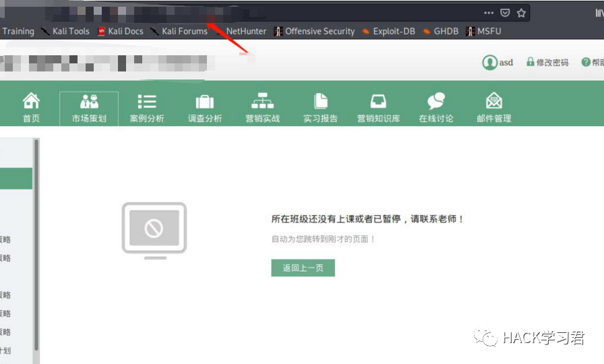This screenshot has height=364, width=604.
Task: Open 实习报告 document icon
Action: point(320,101)
